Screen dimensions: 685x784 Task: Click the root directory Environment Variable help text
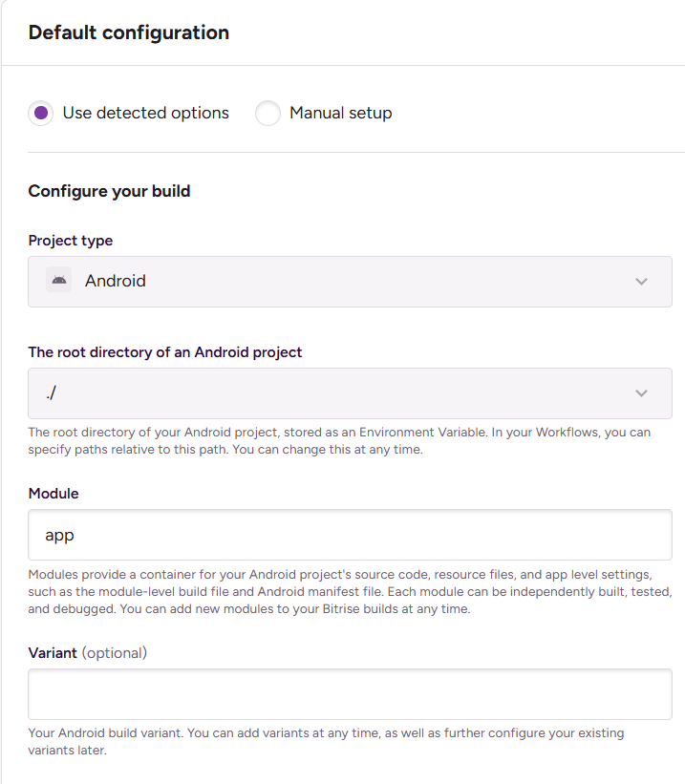[x=339, y=440]
